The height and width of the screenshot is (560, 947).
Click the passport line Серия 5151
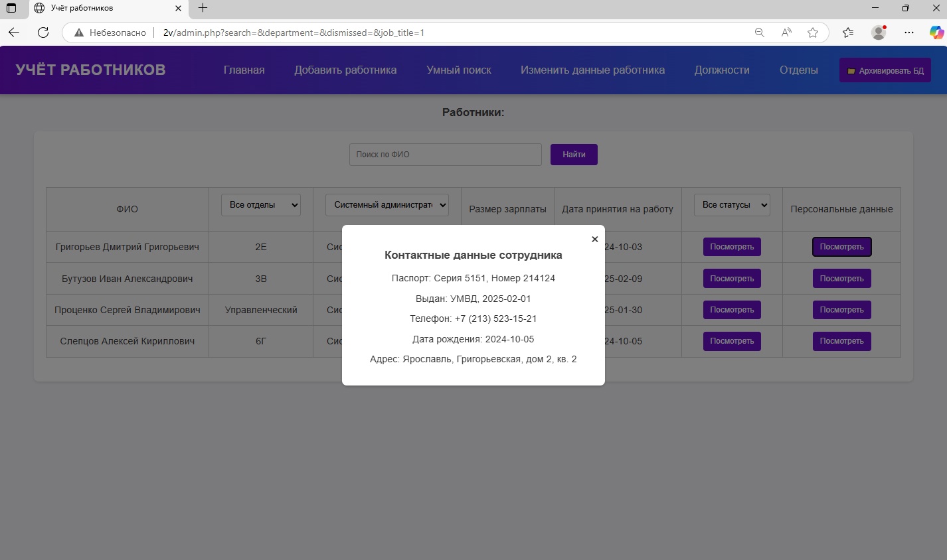(473, 278)
